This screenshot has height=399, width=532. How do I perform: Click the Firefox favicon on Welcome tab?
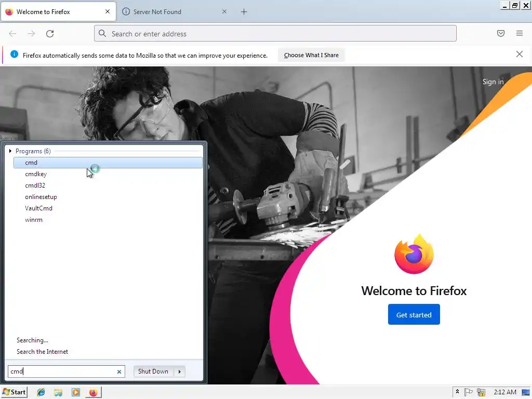(9, 12)
